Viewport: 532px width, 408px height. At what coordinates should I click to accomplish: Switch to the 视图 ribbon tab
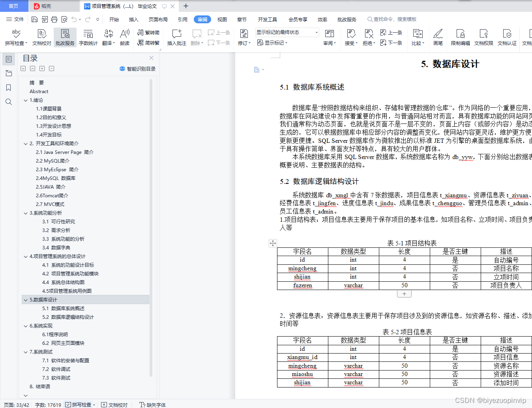click(x=222, y=19)
